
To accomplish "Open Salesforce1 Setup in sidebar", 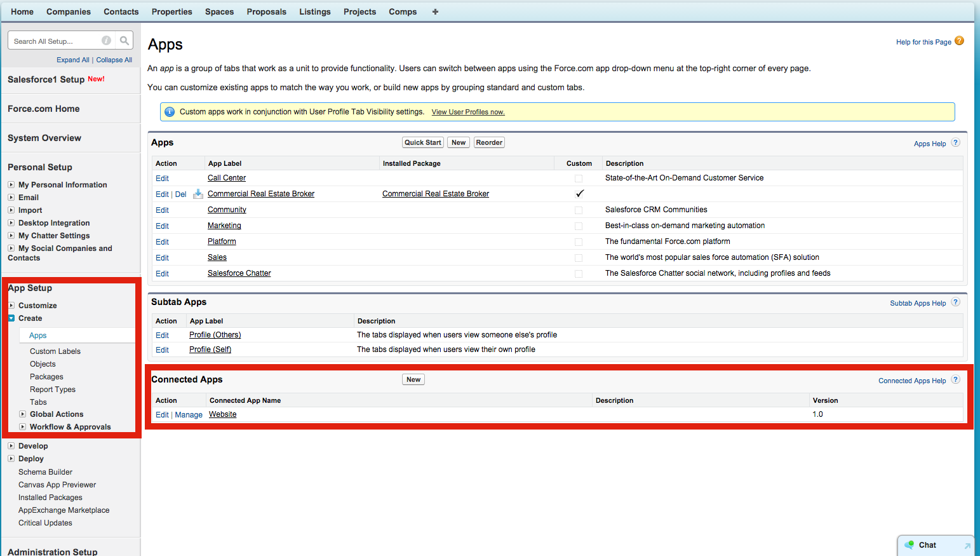I will (x=46, y=79).
